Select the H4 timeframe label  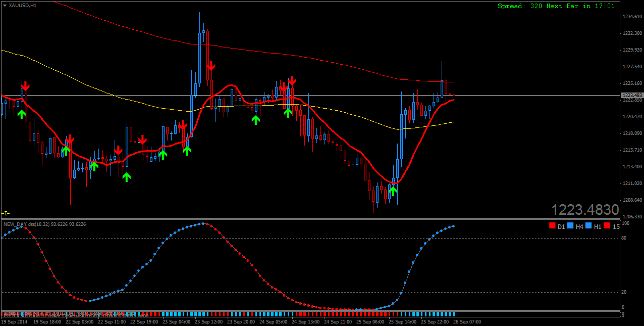click(x=579, y=226)
